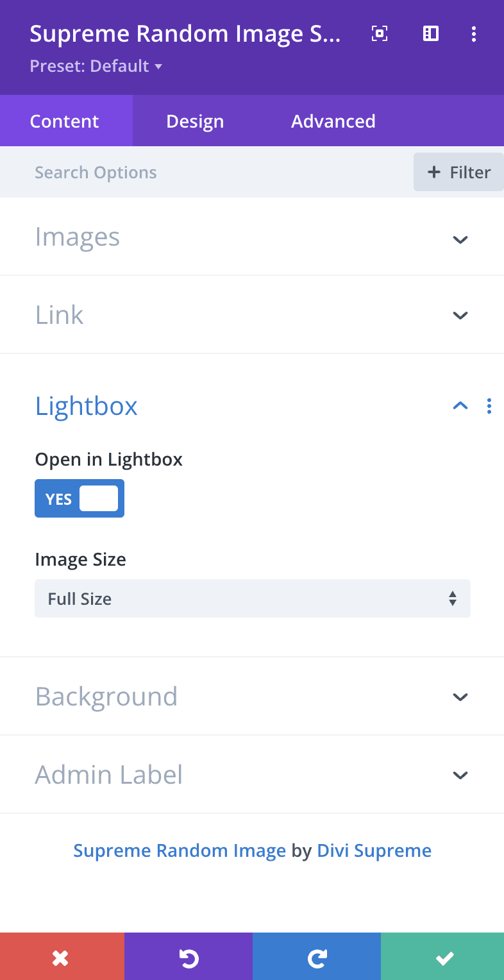Save settings with the green checkmark

444,956
